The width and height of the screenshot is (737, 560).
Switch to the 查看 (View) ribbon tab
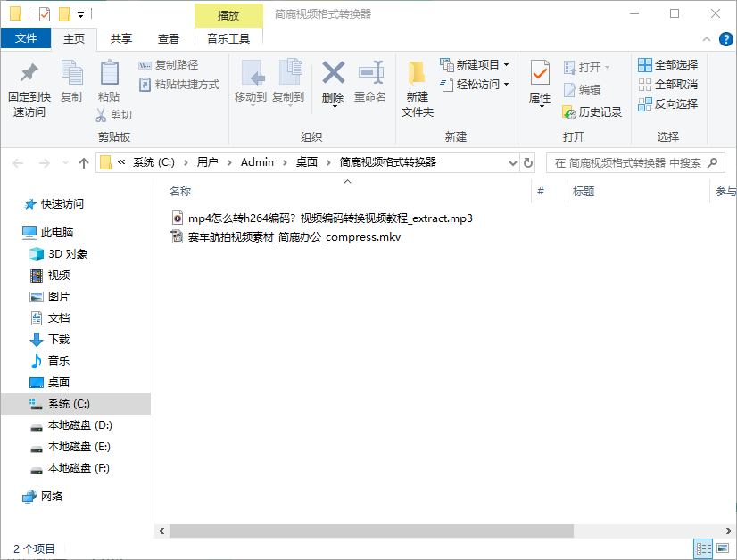[x=168, y=39]
